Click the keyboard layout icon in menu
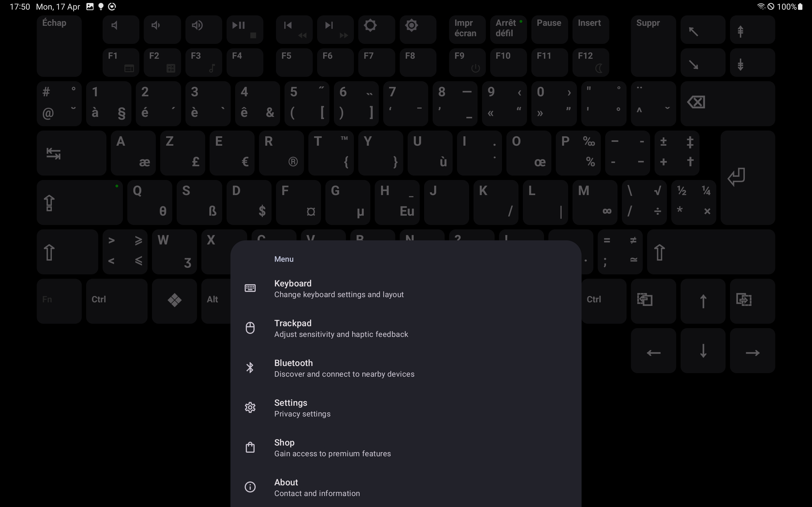Screen dimensions: 812x507 [250, 288]
